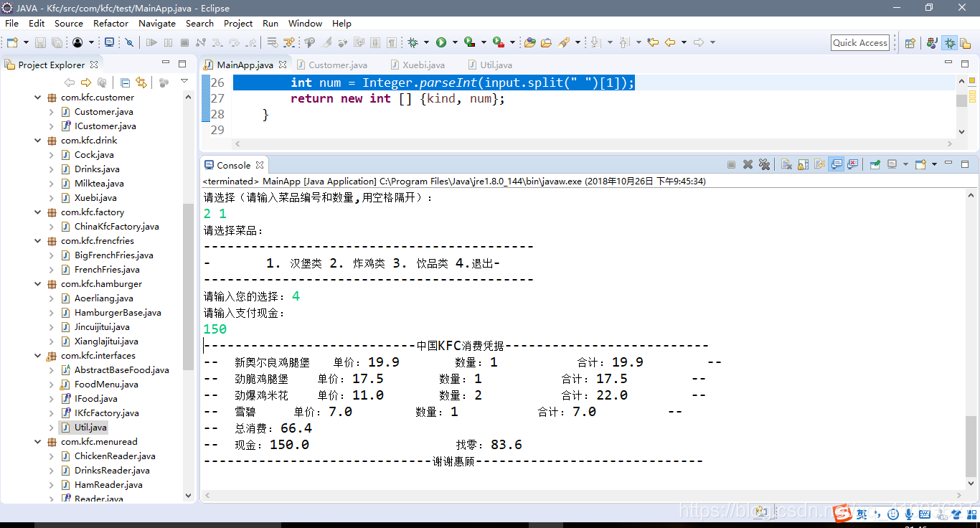
Task: Click the Step Over toolbar icon
Action: click(233, 42)
